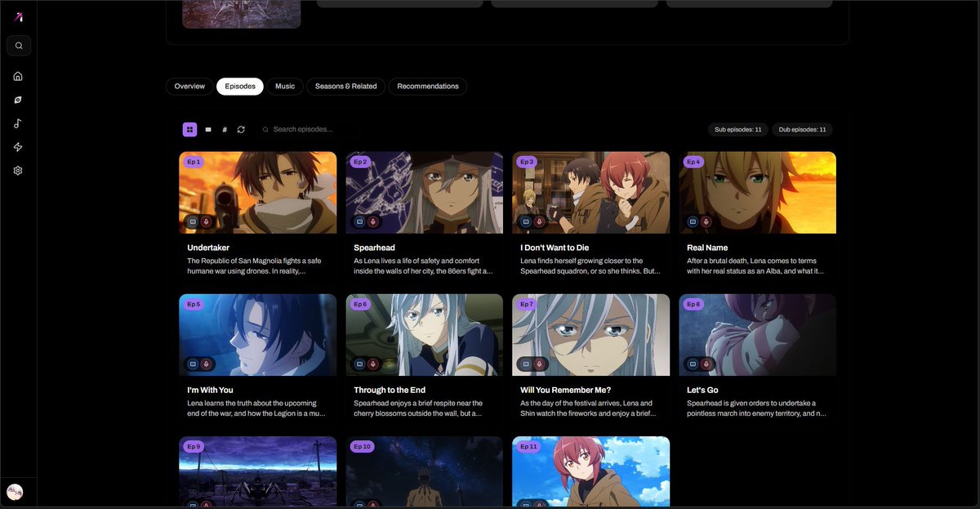Open settings gear in sidebar
980x509 pixels.
pos(18,171)
